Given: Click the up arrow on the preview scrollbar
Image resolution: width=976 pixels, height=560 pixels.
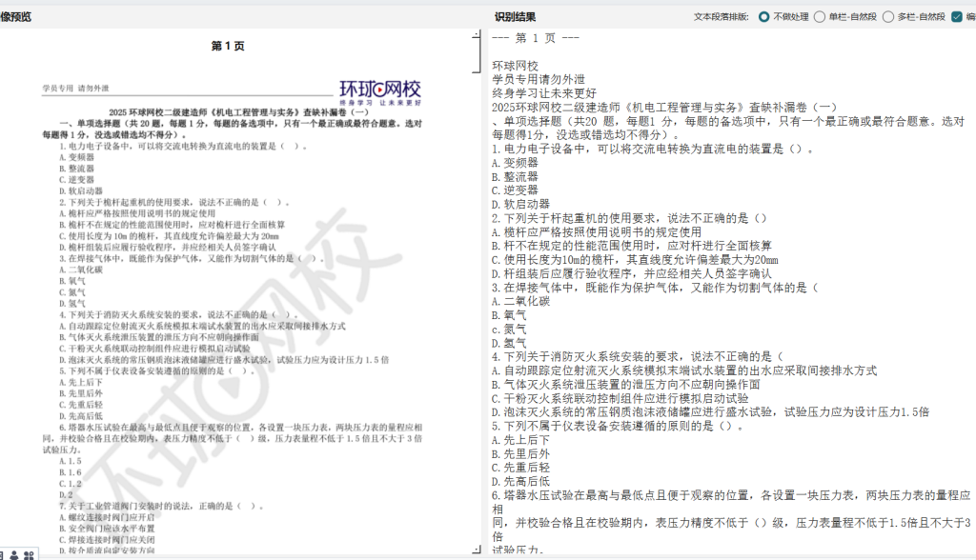Looking at the screenshot, I should pos(476,35).
